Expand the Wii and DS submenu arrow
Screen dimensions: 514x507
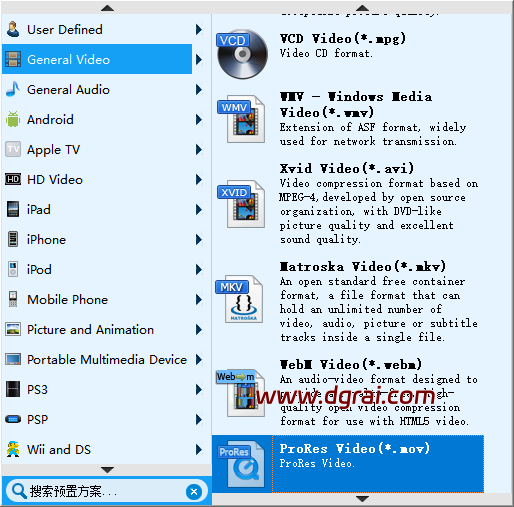[x=199, y=449]
